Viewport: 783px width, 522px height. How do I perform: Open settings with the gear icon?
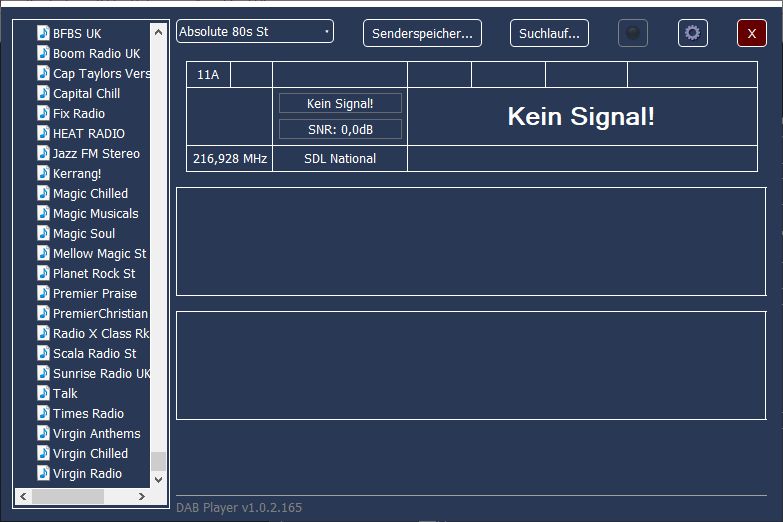pyautogui.click(x=692, y=33)
